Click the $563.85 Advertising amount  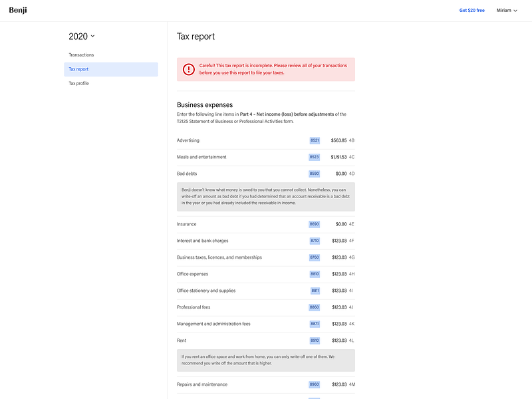(338, 140)
